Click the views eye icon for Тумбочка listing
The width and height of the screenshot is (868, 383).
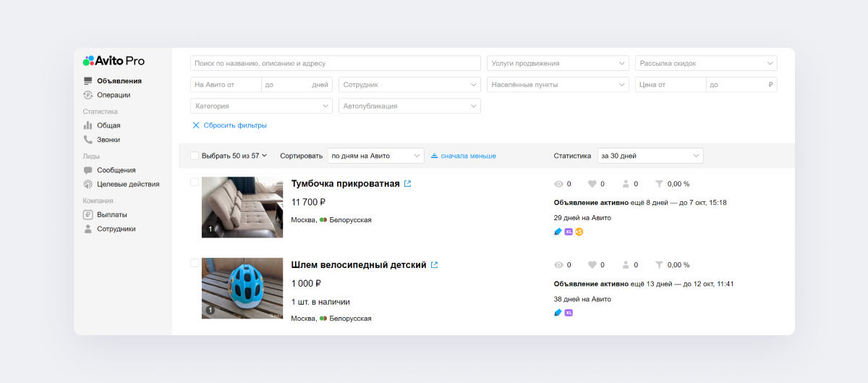pyautogui.click(x=558, y=184)
